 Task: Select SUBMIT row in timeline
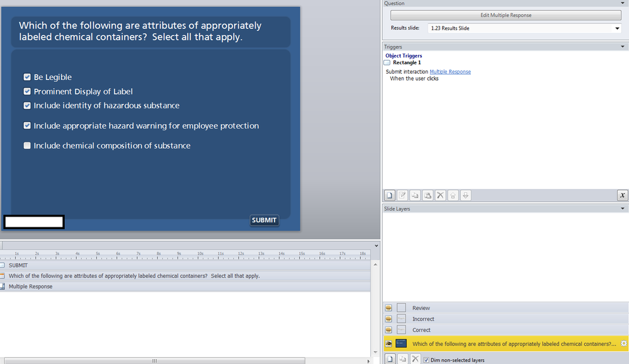click(185, 265)
